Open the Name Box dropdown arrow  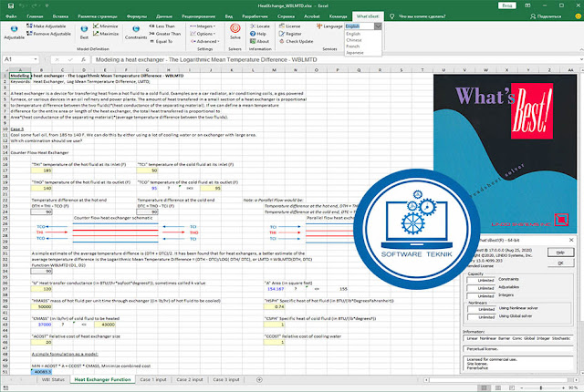point(36,59)
